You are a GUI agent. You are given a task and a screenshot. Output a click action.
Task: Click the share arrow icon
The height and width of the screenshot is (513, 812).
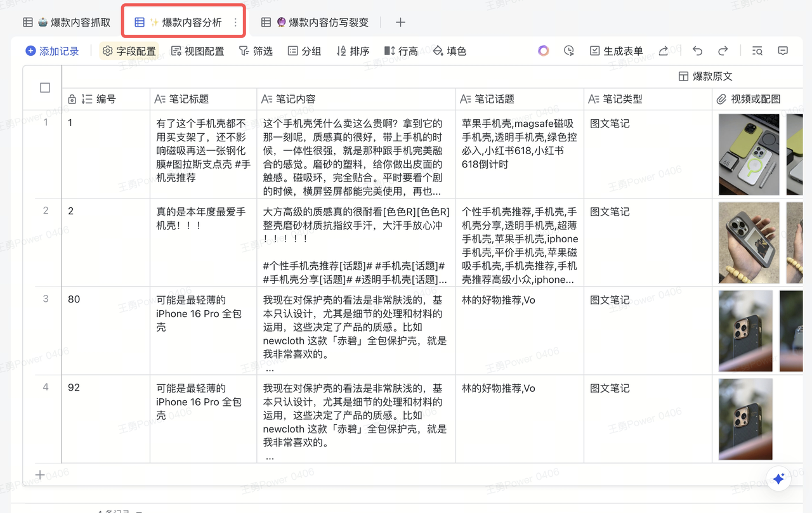click(x=663, y=51)
